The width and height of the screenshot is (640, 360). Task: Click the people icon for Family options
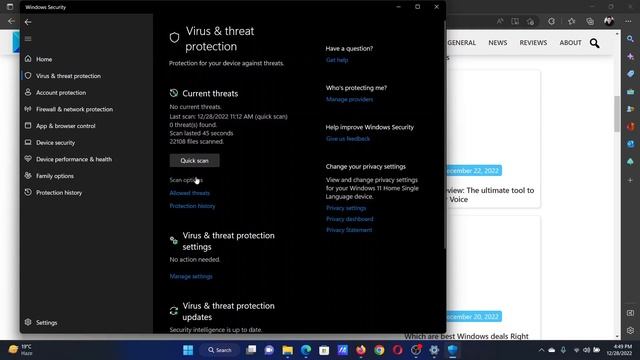pos(28,176)
